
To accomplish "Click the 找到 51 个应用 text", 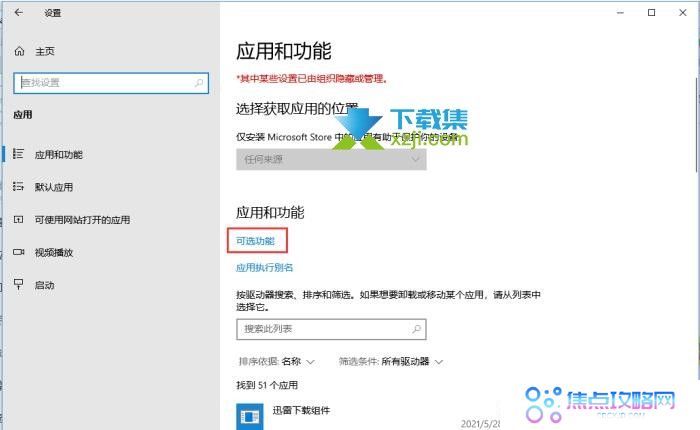I will click(x=267, y=385).
